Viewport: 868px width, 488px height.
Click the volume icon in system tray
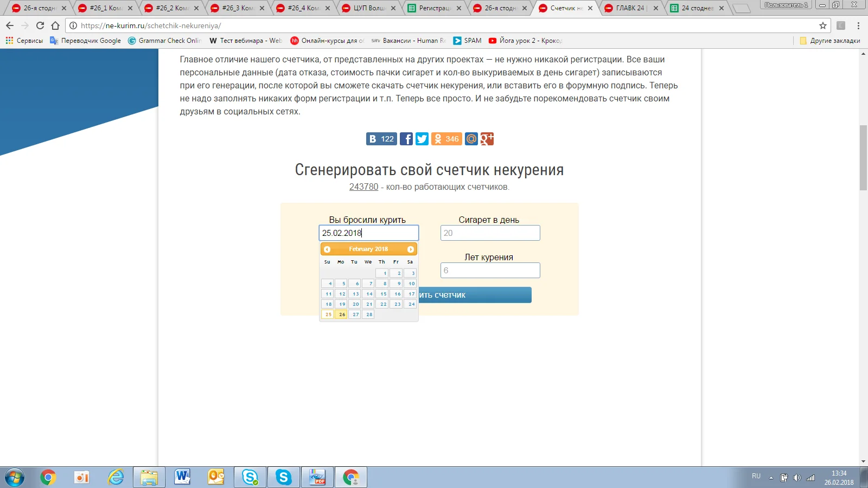[x=797, y=478]
